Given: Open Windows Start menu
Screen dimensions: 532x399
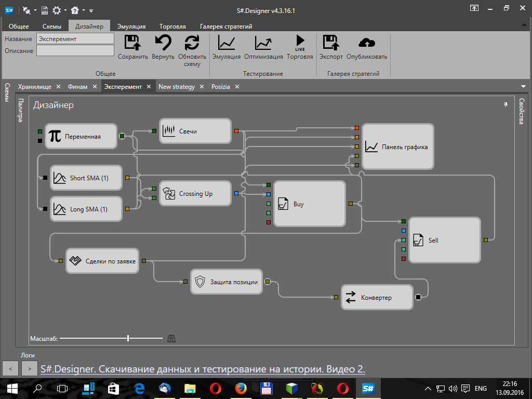Looking at the screenshot, I should point(12,389).
